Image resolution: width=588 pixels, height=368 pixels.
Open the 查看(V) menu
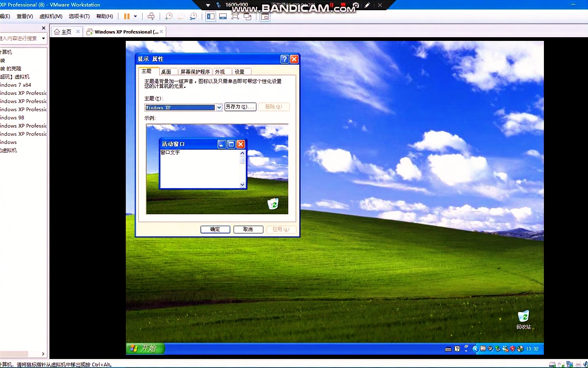pyautogui.click(x=24, y=16)
